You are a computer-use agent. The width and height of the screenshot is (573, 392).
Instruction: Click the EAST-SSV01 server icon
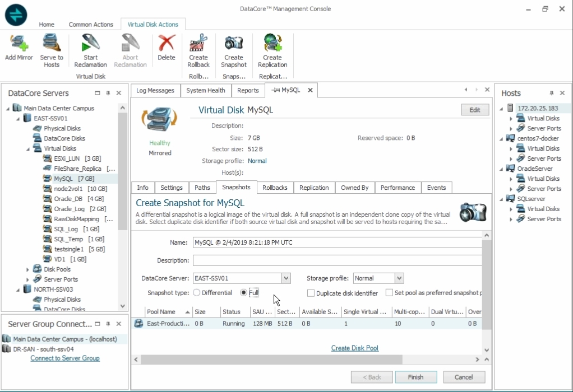[27, 118]
